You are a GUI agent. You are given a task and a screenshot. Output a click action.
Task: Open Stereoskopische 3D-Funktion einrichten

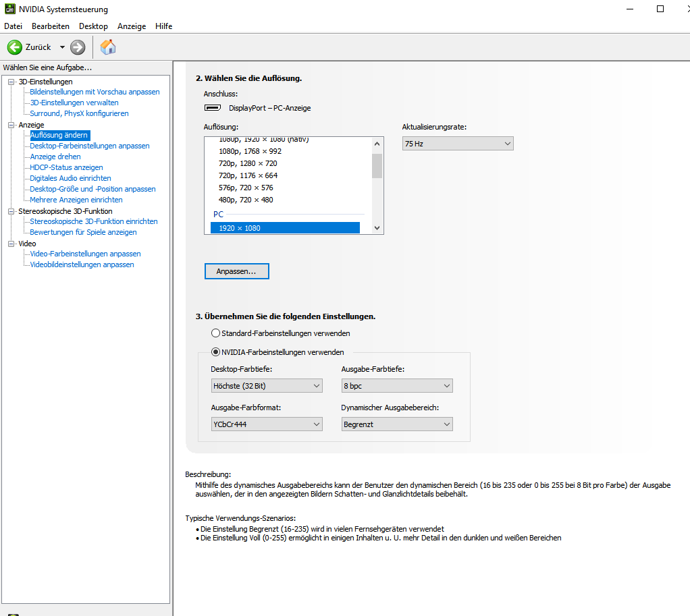click(94, 221)
